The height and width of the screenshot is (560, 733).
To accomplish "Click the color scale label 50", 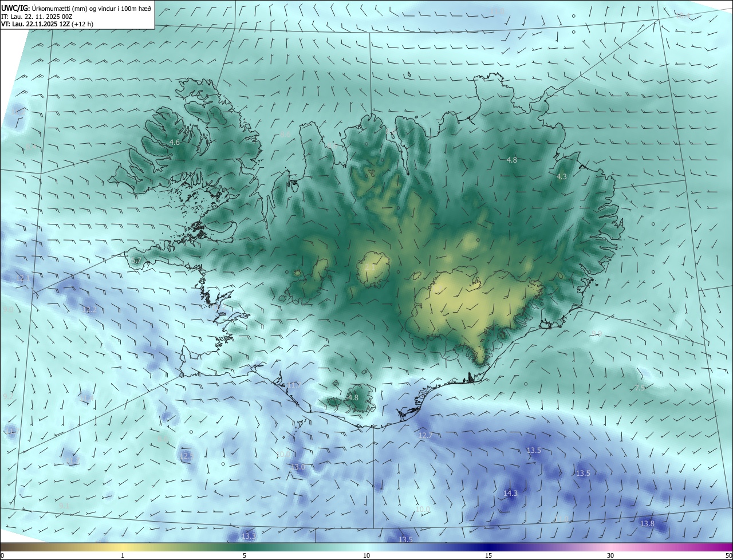I will coord(728,555).
